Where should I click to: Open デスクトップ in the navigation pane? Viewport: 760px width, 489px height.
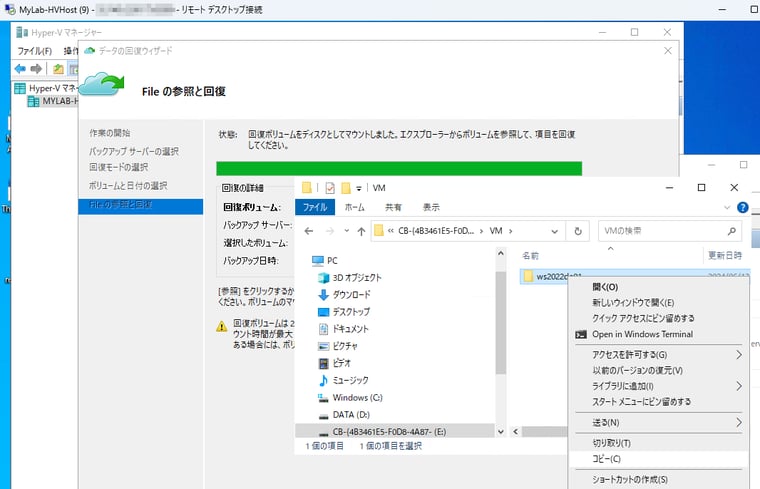pos(344,312)
